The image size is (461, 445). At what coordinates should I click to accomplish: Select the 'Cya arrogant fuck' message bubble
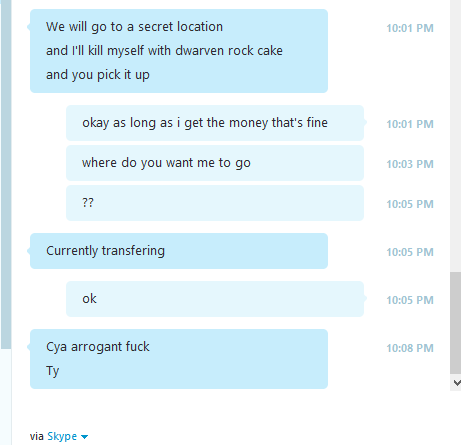tap(179, 359)
